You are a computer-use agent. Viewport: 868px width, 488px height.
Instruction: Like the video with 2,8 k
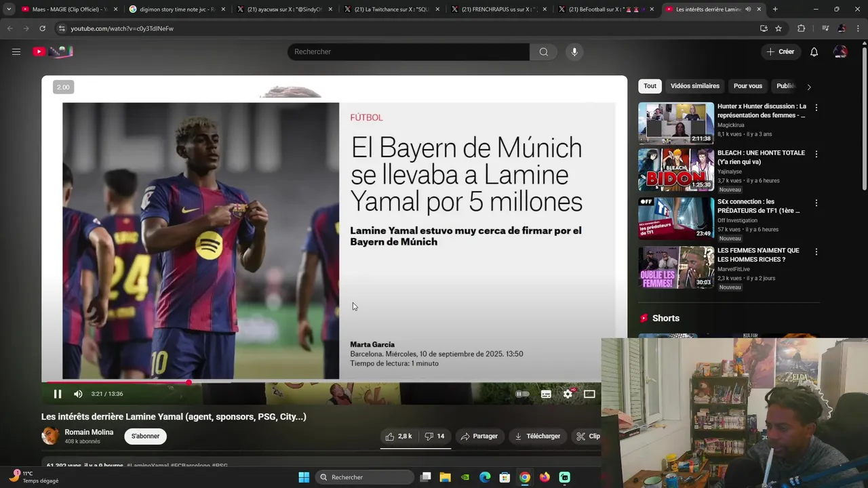tap(398, 436)
